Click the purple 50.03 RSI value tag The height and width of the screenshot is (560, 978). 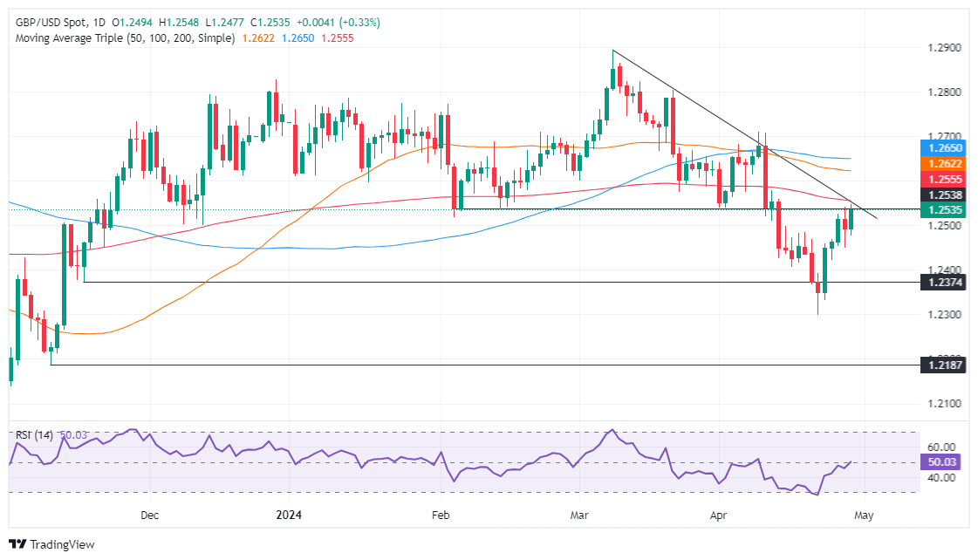943,462
